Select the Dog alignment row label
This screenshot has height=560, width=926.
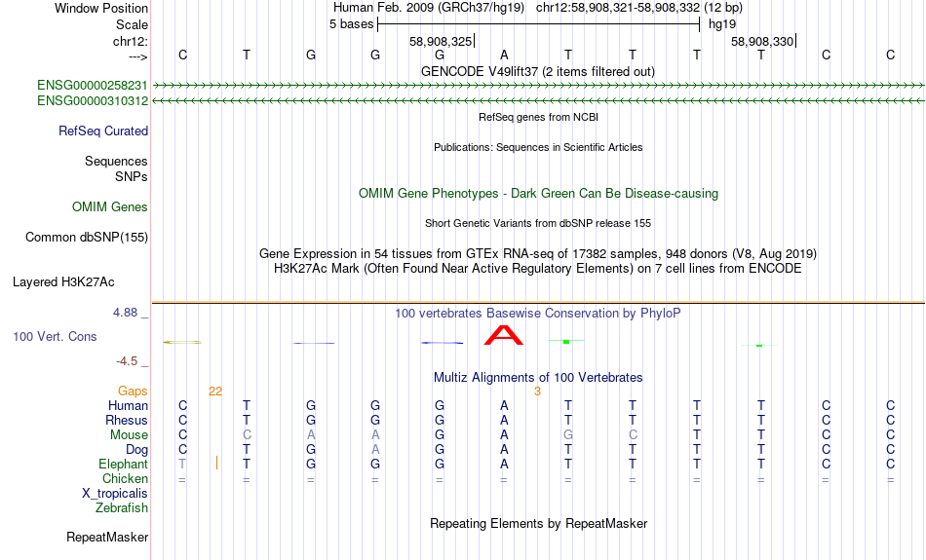tap(136, 450)
